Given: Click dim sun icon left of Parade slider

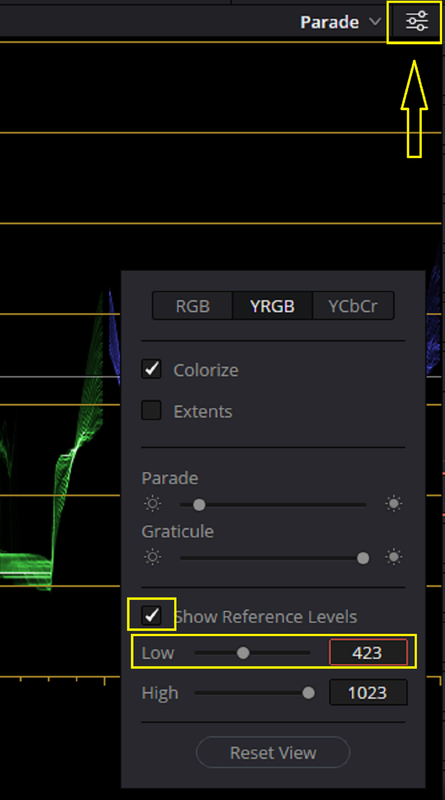Looking at the screenshot, I should 152,504.
